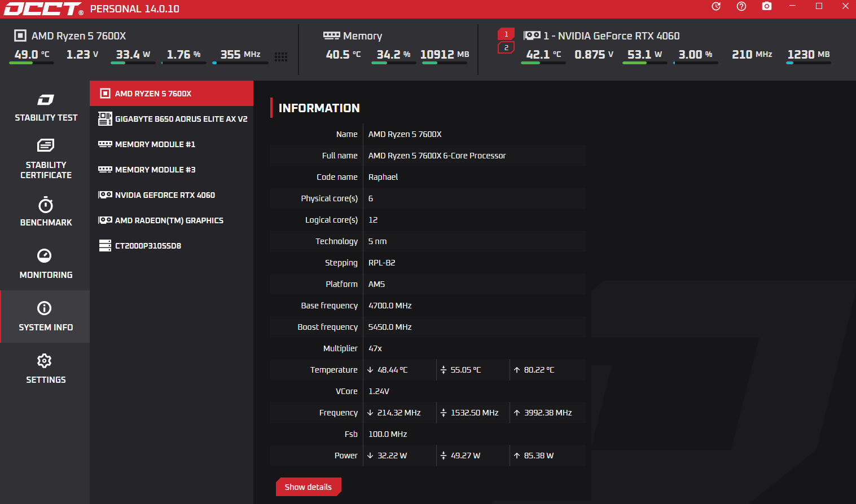856x504 pixels.
Task: Click the GPU usage 3.00 % reading
Action: pos(696,55)
